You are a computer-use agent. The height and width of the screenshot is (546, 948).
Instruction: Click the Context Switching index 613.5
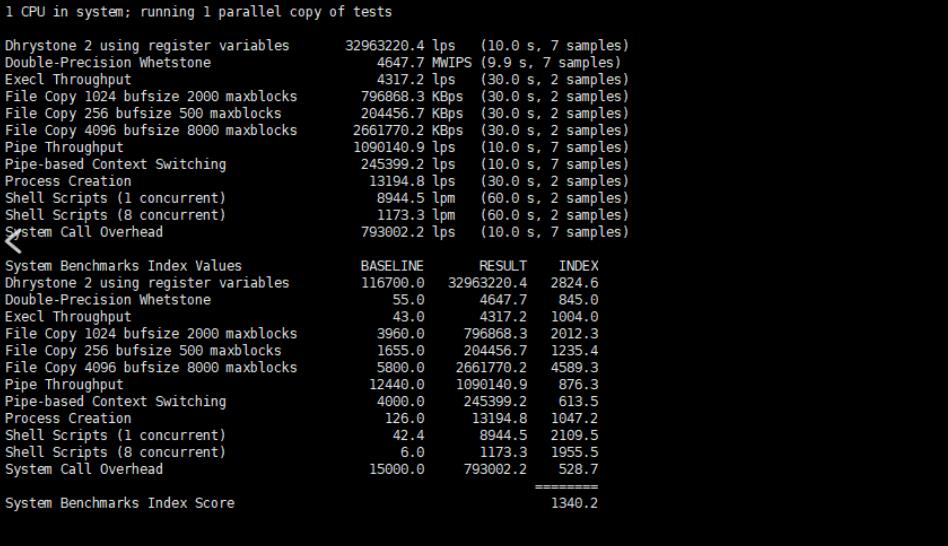tap(578, 401)
